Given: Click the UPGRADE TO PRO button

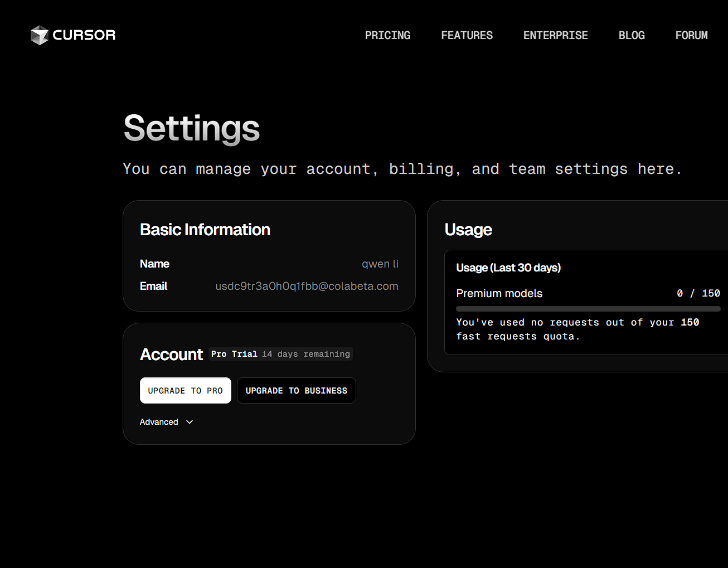Looking at the screenshot, I should pos(186,391).
